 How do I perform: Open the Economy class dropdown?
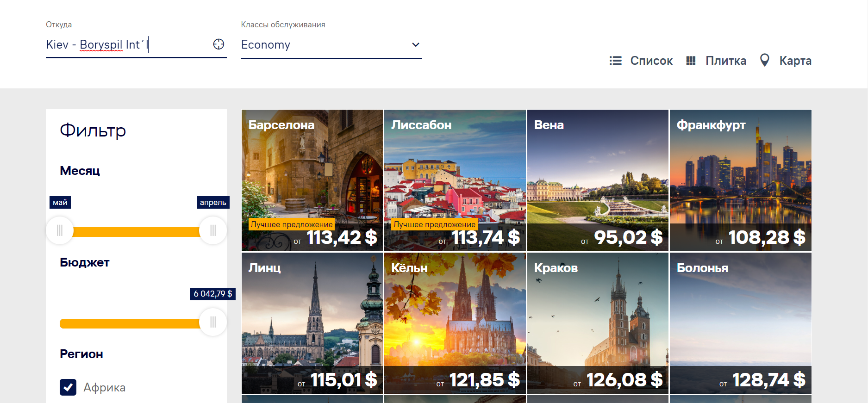click(x=331, y=45)
